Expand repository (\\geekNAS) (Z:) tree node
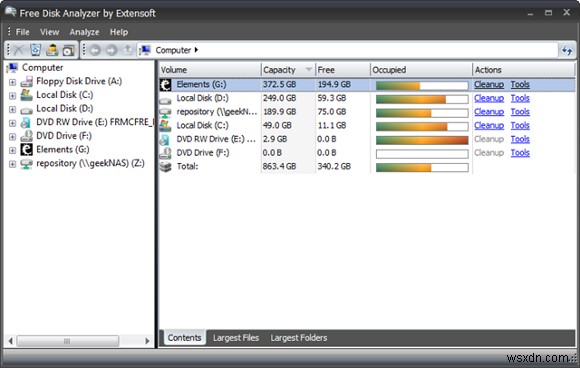This screenshot has height=368, width=580. [12, 164]
